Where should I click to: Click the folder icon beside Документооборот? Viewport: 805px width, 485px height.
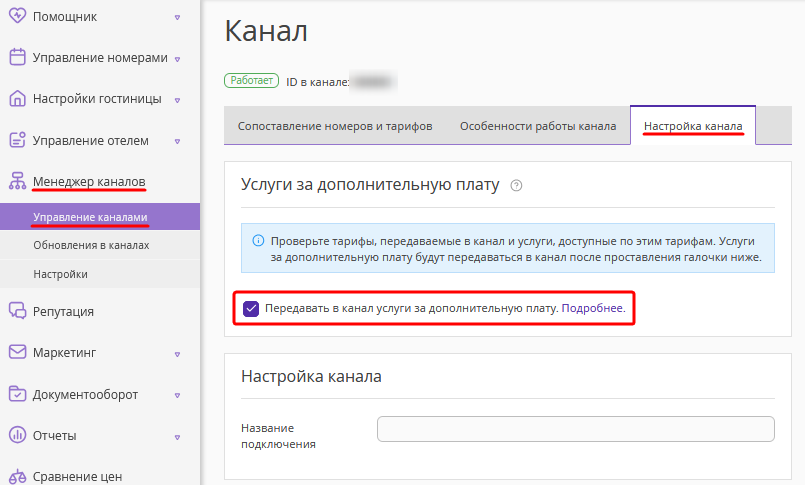17,394
